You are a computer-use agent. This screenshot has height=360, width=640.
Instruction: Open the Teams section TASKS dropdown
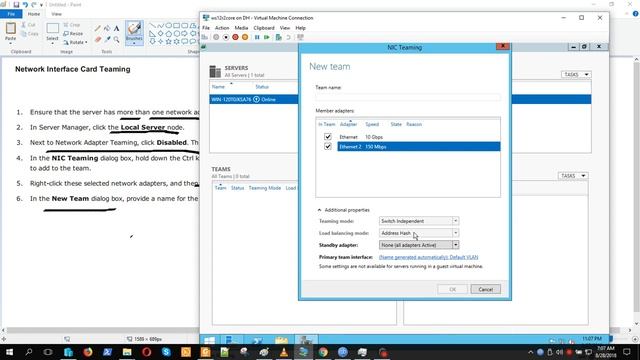(573, 176)
